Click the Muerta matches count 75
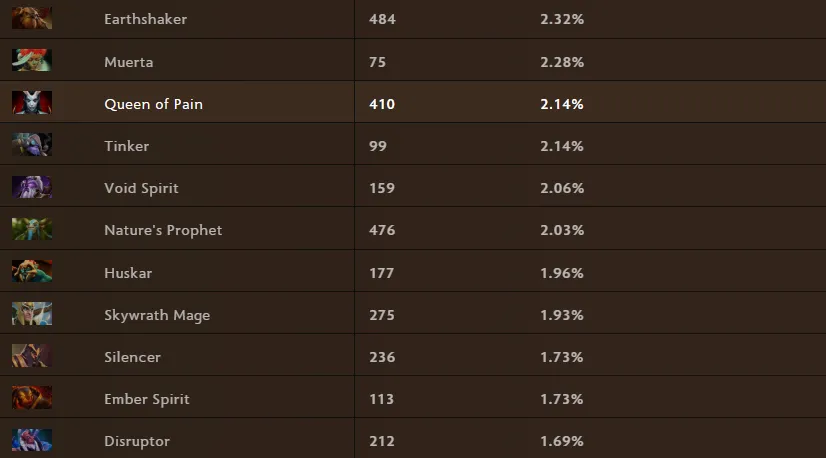 pos(377,62)
